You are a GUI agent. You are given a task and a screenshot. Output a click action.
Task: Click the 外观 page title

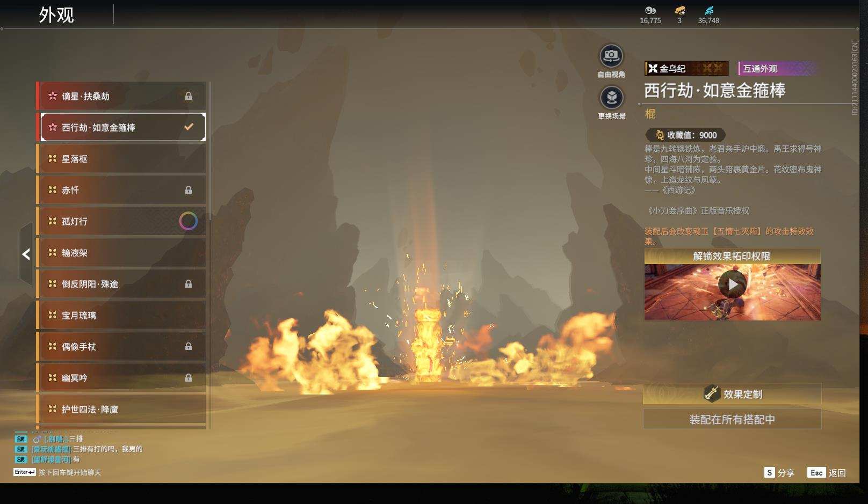[56, 15]
